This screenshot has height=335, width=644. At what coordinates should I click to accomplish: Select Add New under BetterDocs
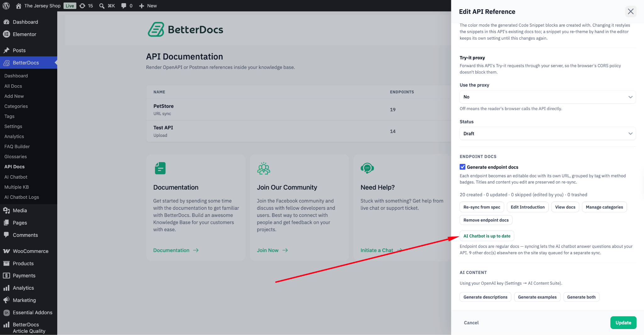(x=14, y=96)
